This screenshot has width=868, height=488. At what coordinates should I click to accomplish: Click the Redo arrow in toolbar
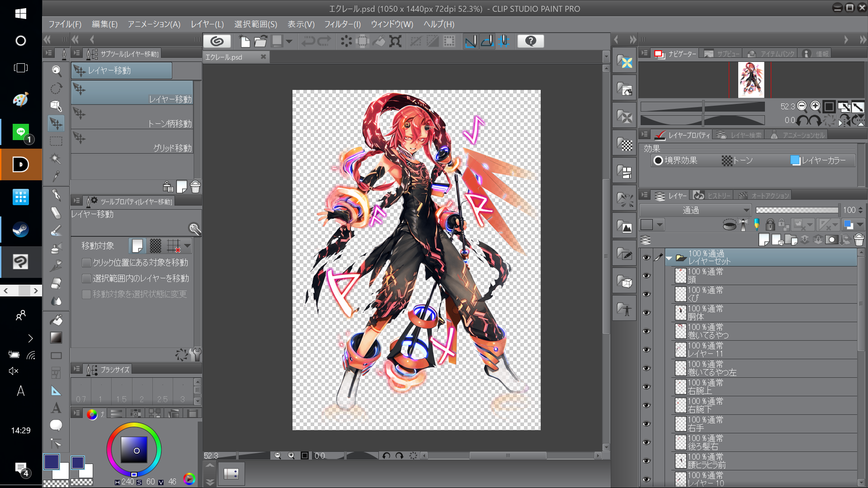[324, 42]
